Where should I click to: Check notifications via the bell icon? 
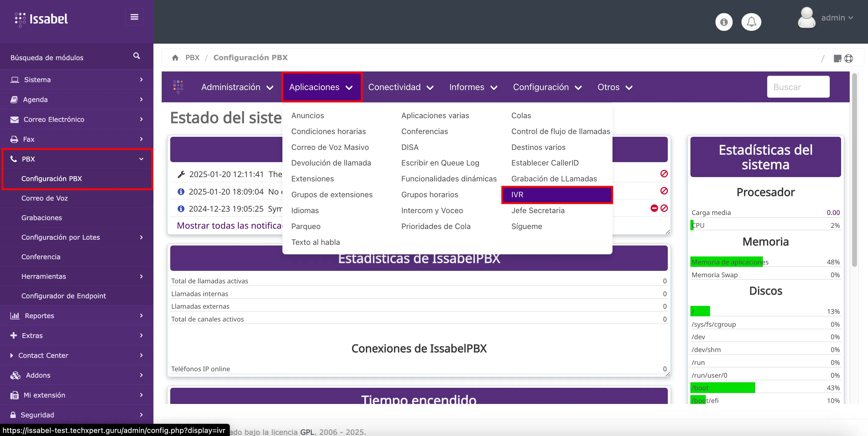point(752,22)
